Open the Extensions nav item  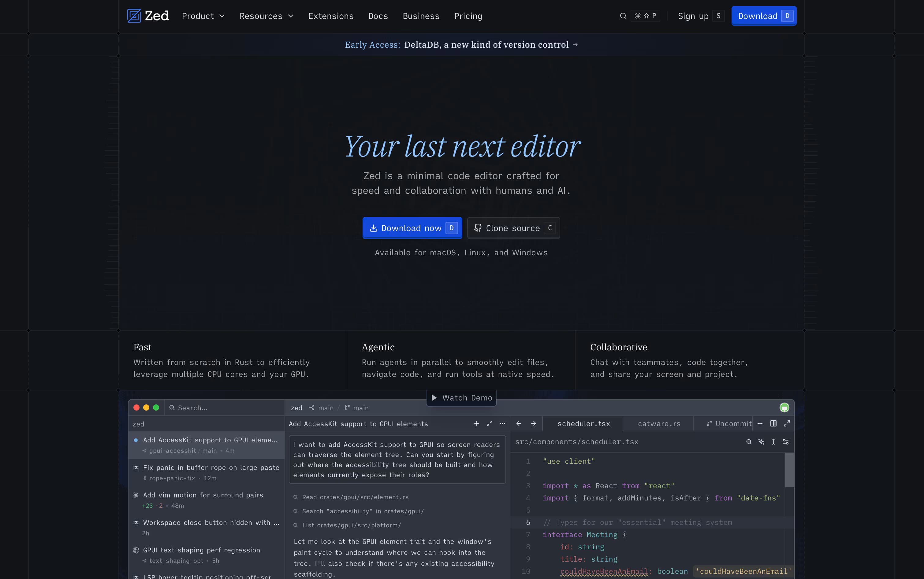(x=331, y=16)
